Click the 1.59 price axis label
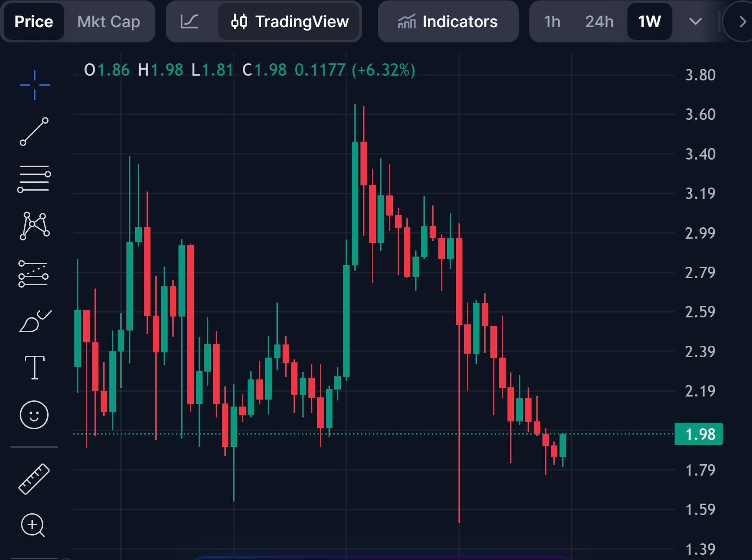 coord(700,510)
